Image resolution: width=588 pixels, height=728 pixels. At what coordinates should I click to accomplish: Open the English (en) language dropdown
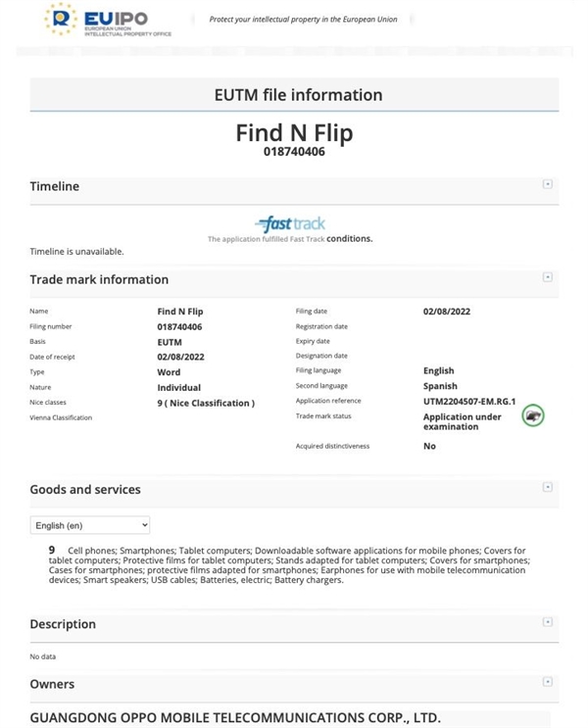click(90, 525)
